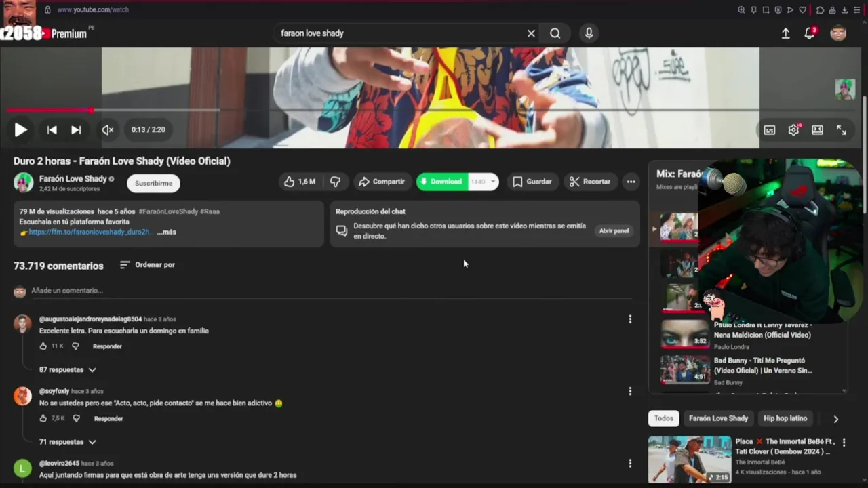Open the browser extensions cube icon
Image resolution: width=868 pixels, height=488 pixels.
point(820,10)
